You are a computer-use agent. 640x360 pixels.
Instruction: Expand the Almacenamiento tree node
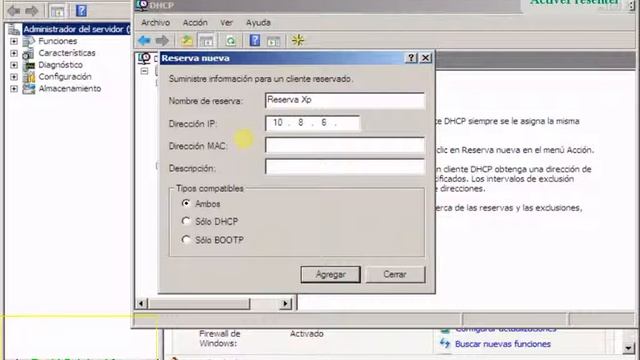pyautogui.click(x=14, y=89)
